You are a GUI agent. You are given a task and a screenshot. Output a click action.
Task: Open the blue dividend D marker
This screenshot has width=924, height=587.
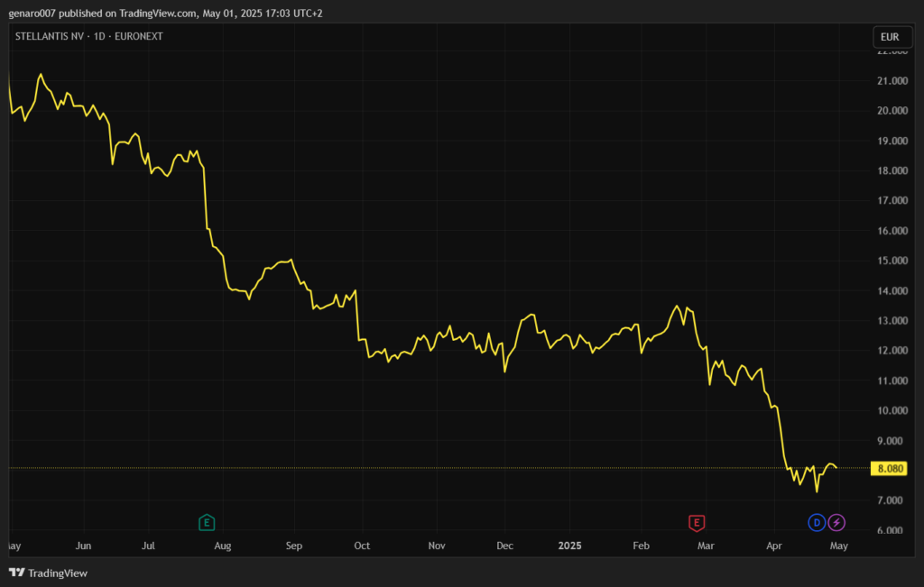coord(817,522)
